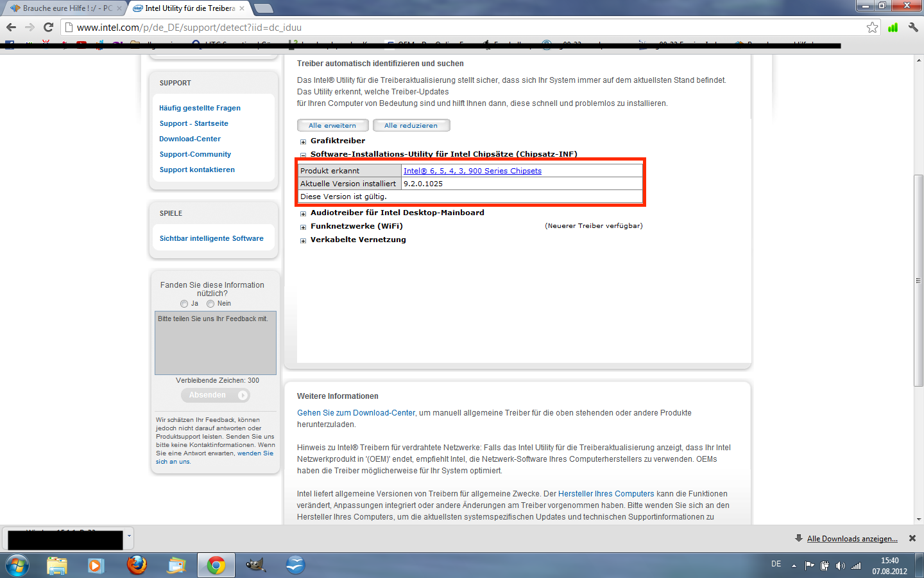The image size is (924, 578).
Task: Select the 'Nein' radio button
Action: tap(210, 304)
